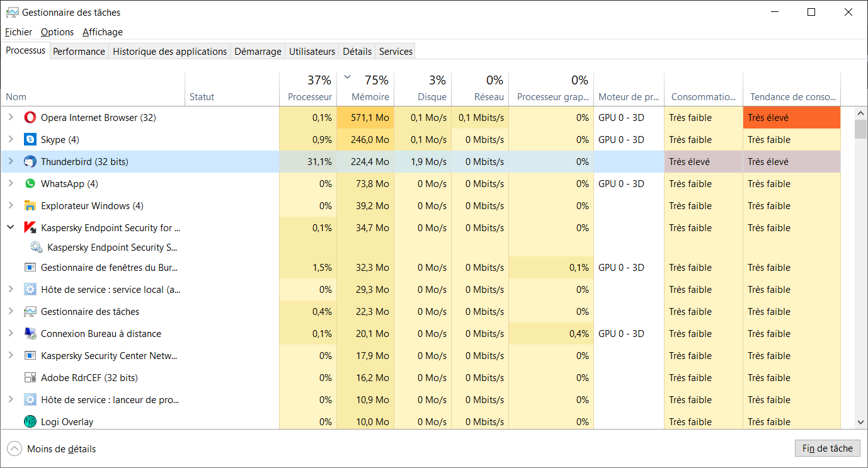Click the Gestionnaire de fenêtres du Bureau icon
This screenshot has width=868, height=468.
click(30, 268)
